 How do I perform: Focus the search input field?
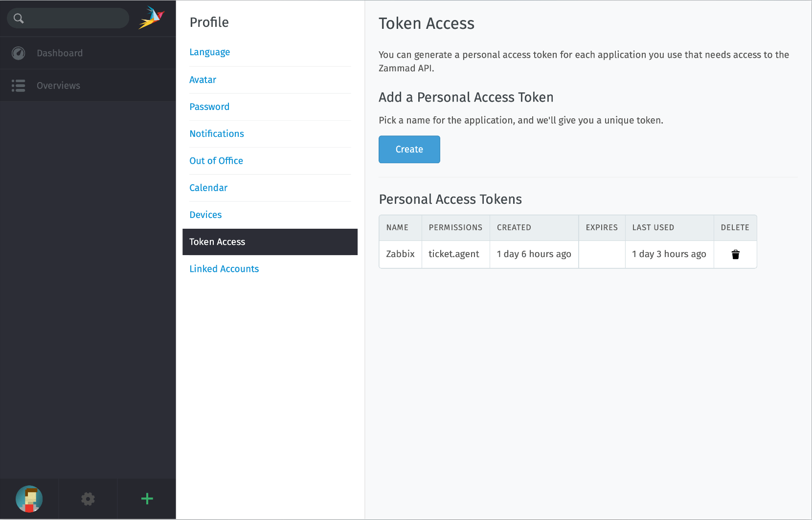76,18
